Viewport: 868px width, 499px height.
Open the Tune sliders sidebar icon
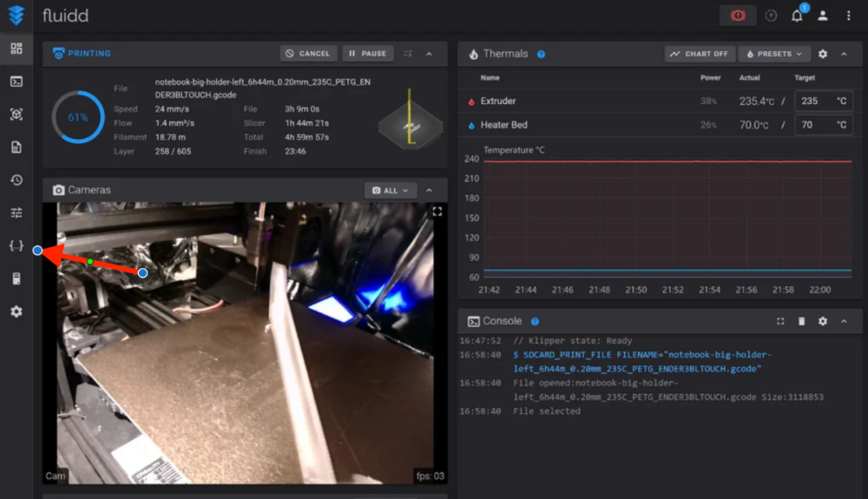click(16, 213)
